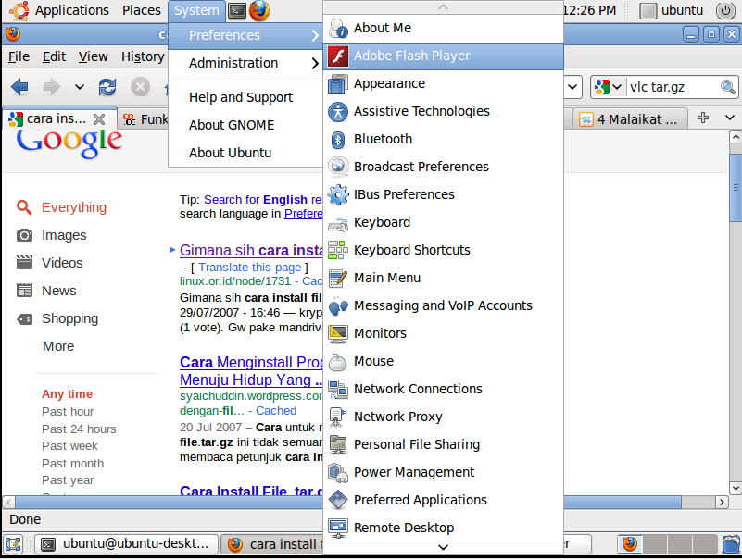742x560 pixels.
Task: Open a new tab with plus button
Action: click(x=703, y=118)
